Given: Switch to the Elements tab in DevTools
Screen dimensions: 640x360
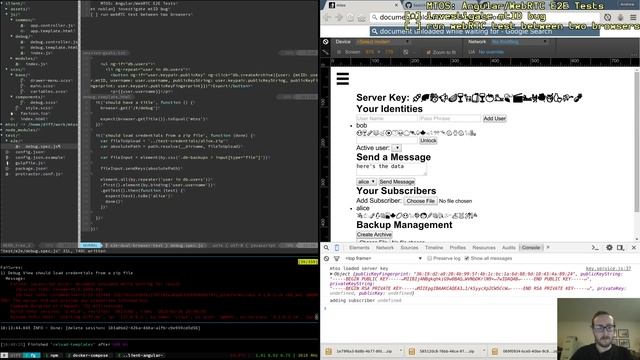Looking at the screenshot, I should [x=359, y=248].
